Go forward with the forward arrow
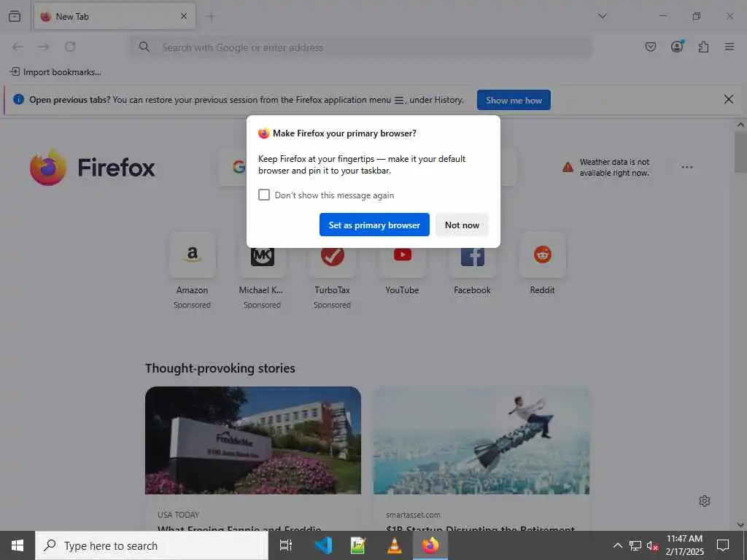The image size is (747, 560). coord(44,47)
